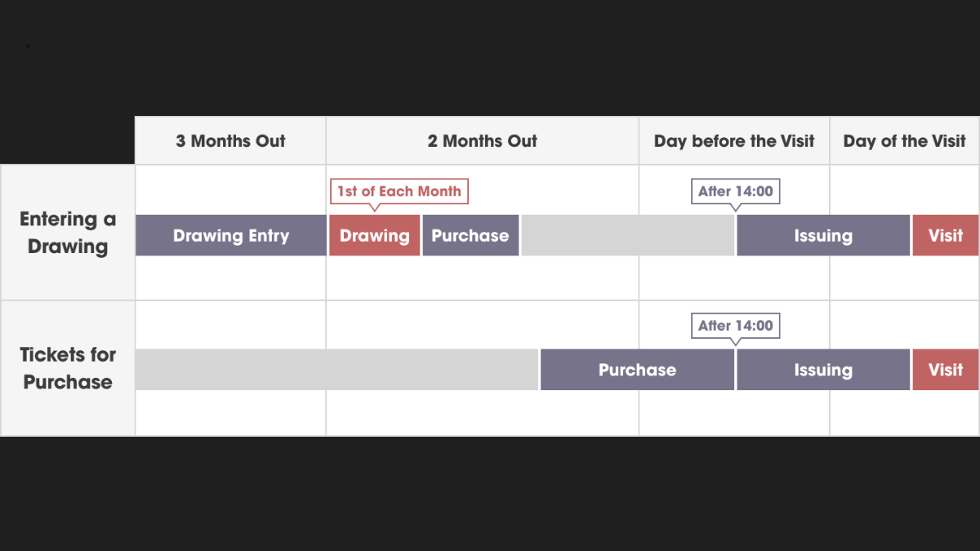Click "After 14:00" callout in Drawing row
The height and width of the screenshot is (551, 980).
[x=735, y=191]
